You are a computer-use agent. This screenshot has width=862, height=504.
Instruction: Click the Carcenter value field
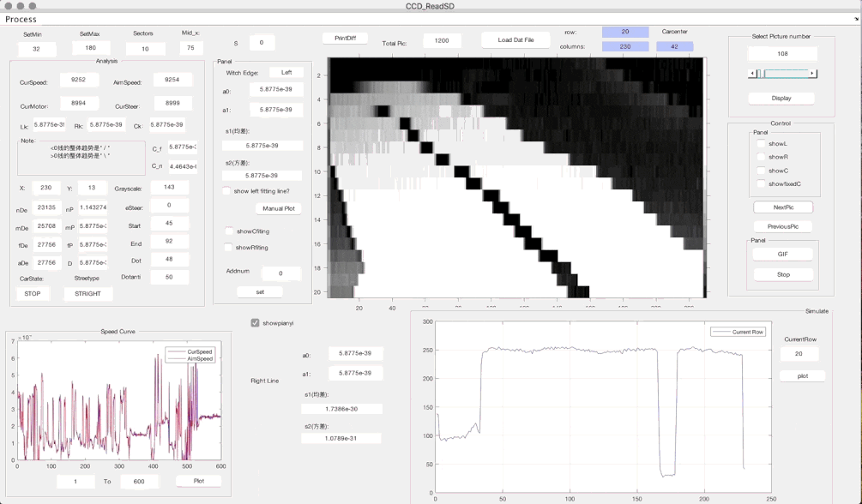coord(674,47)
